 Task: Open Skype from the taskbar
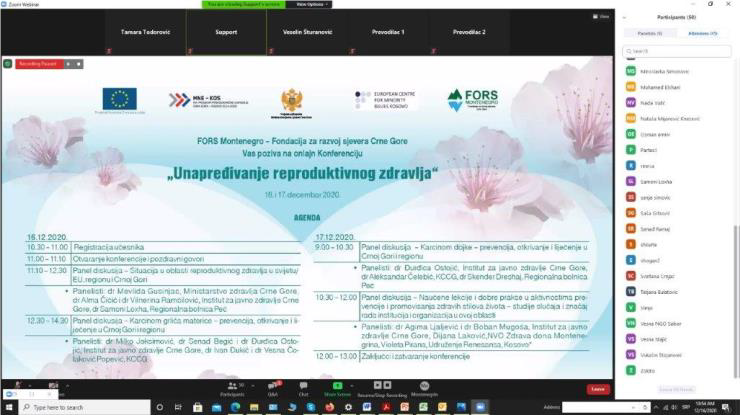[x=311, y=407]
